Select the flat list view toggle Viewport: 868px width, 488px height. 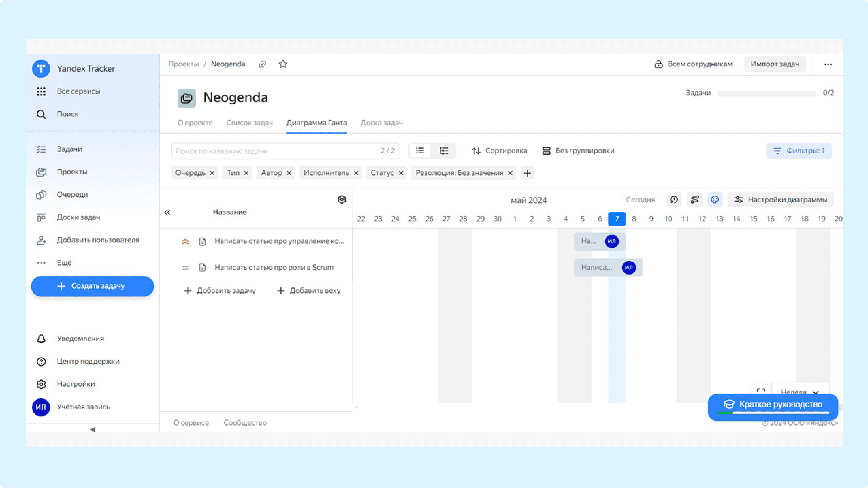[420, 151]
